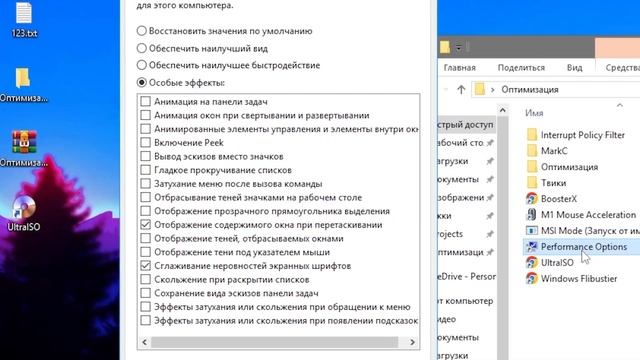Enable 'Включение Peek' checkbox
The image size is (640, 360).
145,142
